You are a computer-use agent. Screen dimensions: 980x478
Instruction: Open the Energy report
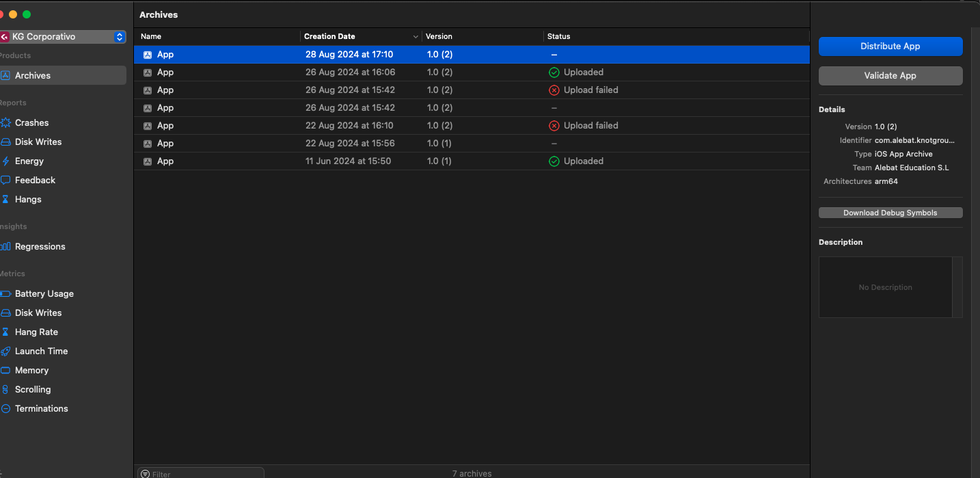(29, 161)
